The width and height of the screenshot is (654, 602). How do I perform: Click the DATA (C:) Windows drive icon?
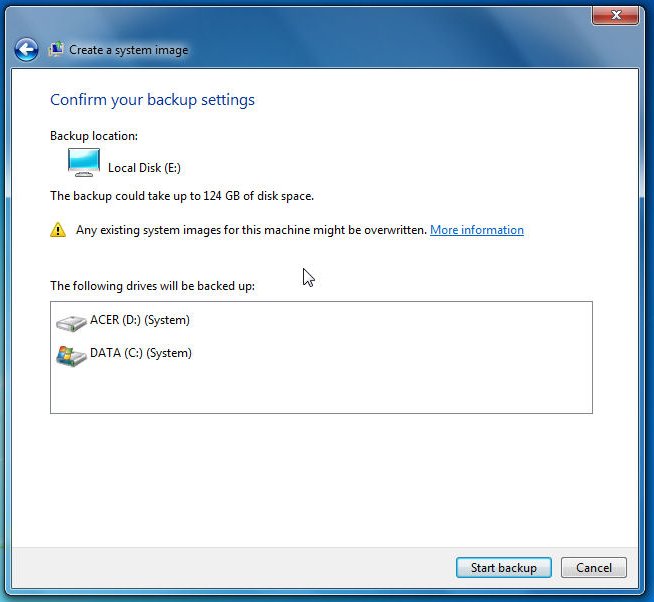click(x=70, y=354)
